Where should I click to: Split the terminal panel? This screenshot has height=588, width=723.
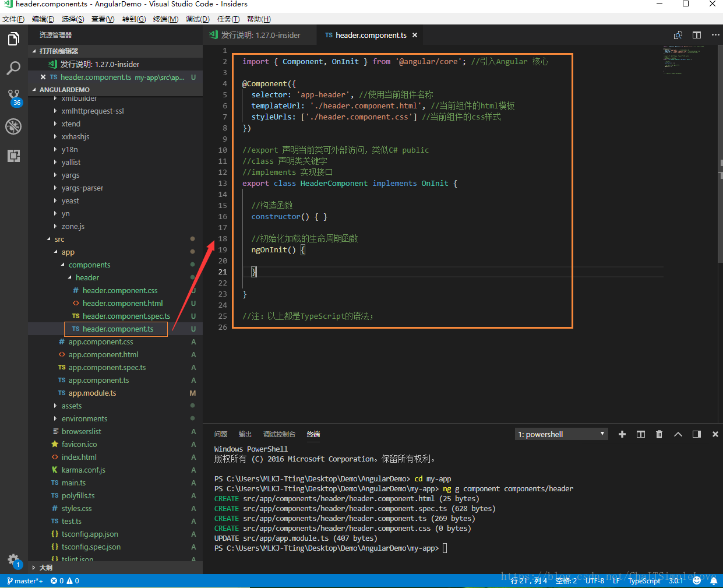pos(641,434)
